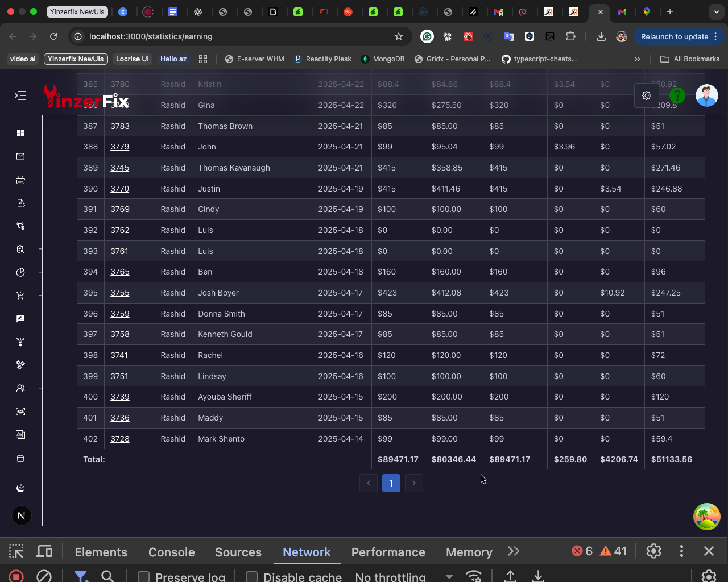Switch to the Performance tab in DevTools
Screen dimensions: 728x582
click(x=388, y=551)
